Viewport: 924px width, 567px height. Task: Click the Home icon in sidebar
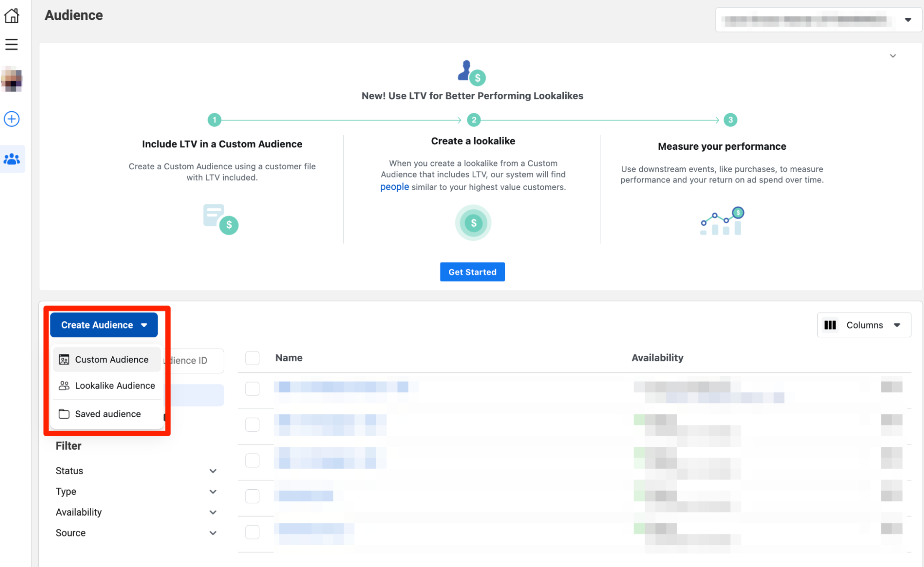coord(12,17)
